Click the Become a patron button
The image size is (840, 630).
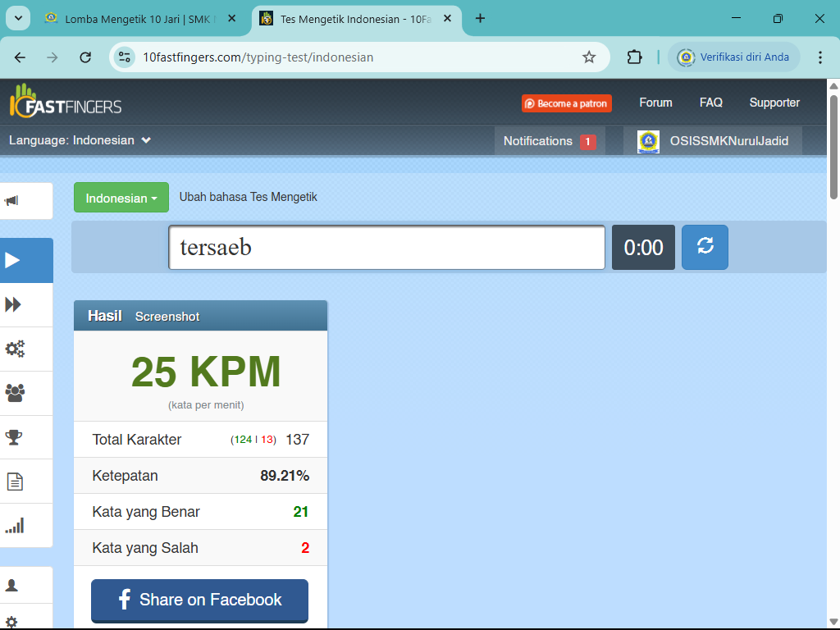(566, 103)
